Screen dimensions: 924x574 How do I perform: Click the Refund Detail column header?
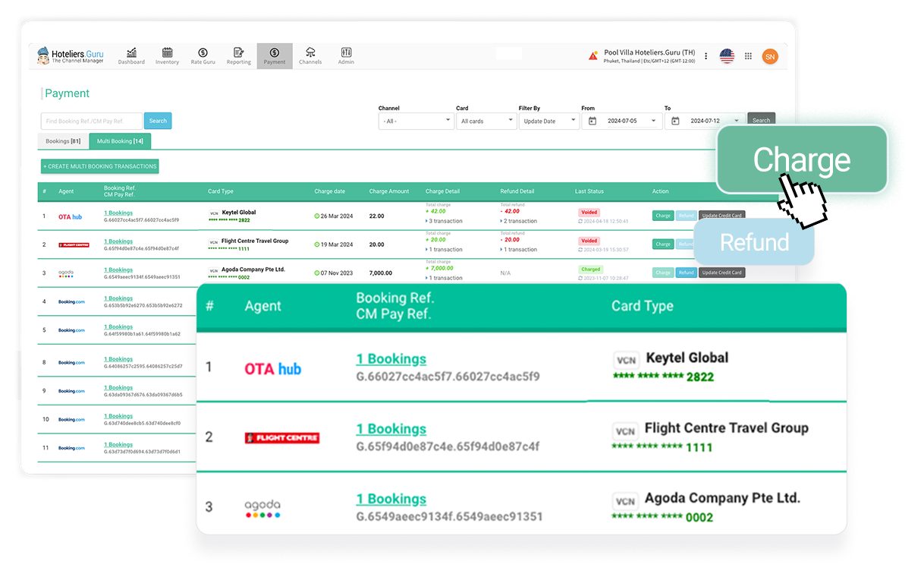point(517,191)
